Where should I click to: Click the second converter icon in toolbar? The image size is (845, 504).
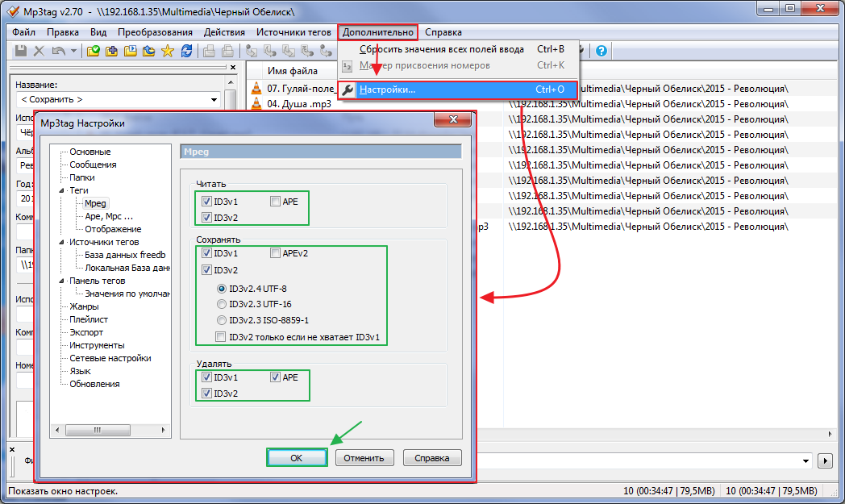coord(269,51)
